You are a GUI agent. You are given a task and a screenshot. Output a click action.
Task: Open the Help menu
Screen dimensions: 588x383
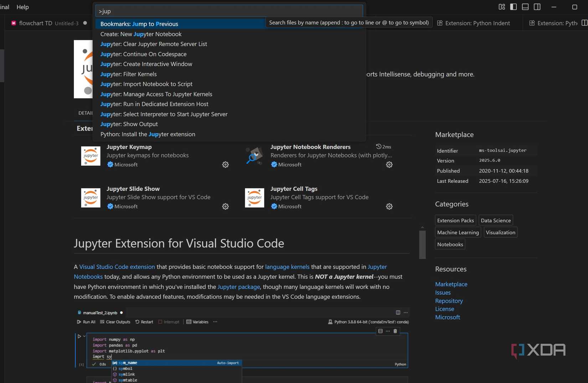coord(22,7)
